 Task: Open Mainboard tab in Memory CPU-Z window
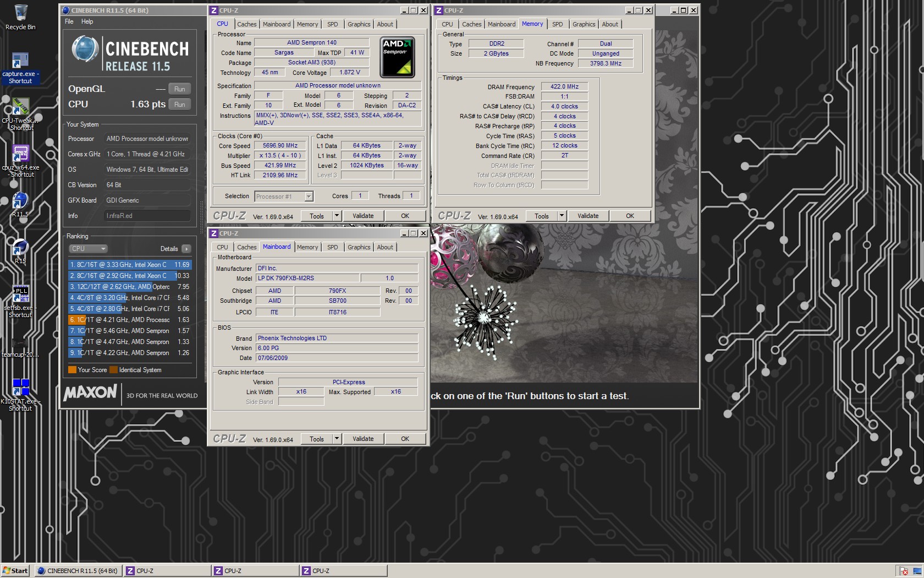(502, 24)
